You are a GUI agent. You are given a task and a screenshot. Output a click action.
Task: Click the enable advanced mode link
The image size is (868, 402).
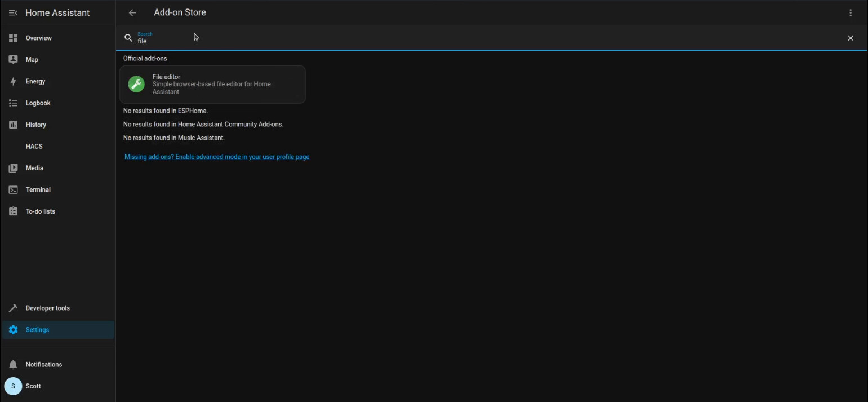tap(217, 157)
